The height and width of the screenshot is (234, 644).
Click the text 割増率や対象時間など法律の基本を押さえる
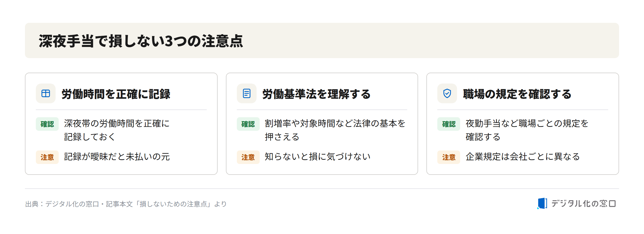coord(335,130)
